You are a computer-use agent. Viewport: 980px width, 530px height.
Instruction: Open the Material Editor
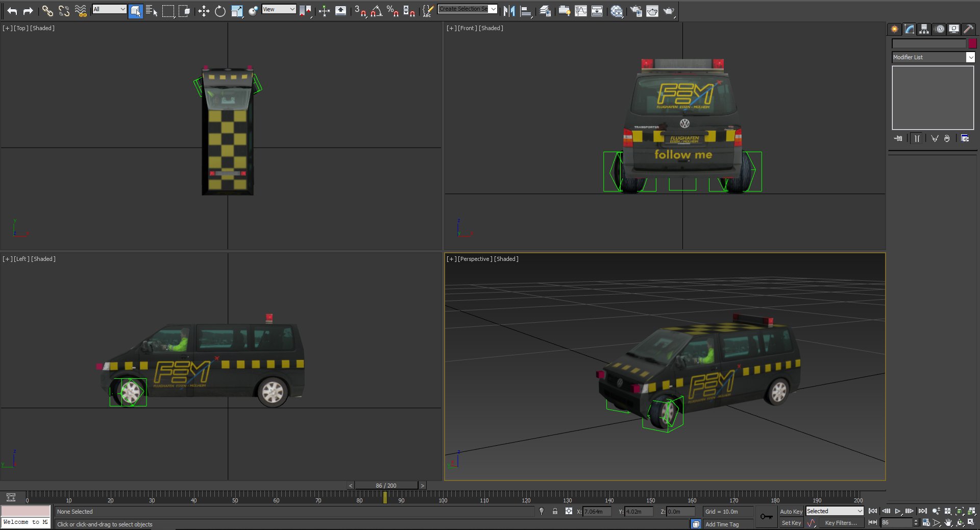[x=617, y=11]
